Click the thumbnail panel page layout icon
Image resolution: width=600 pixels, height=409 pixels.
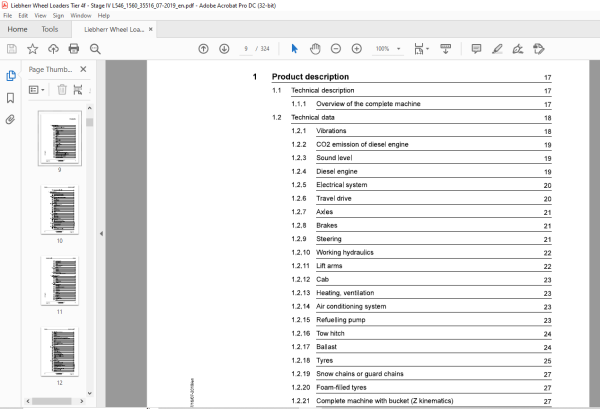pyautogui.click(x=78, y=90)
